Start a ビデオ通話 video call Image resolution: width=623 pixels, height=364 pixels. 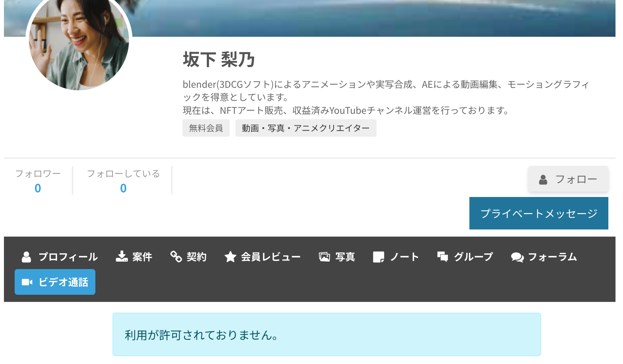click(x=55, y=282)
